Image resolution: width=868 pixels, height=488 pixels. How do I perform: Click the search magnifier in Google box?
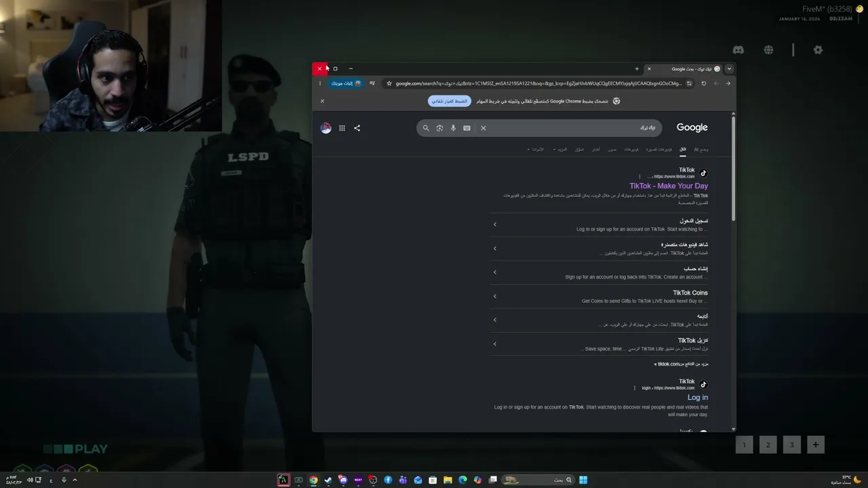click(x=426, y=128)
